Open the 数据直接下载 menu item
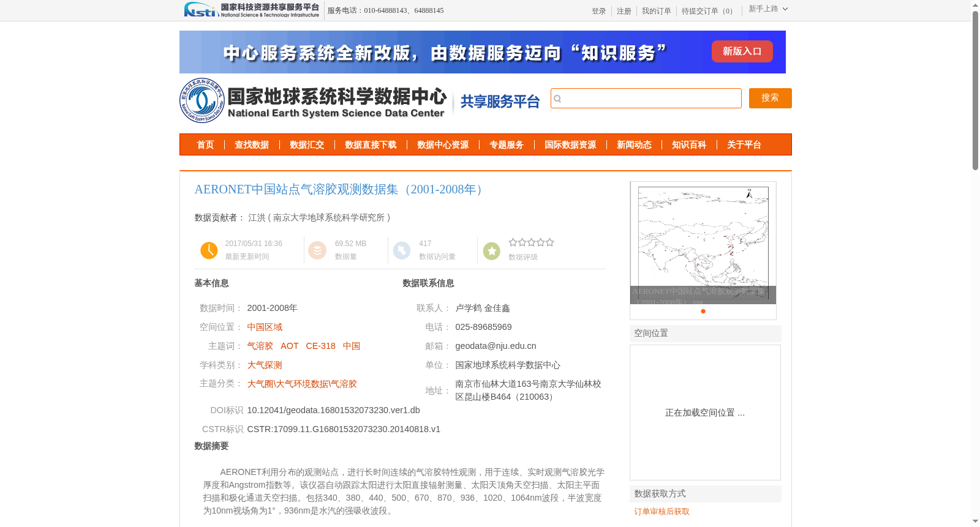This screenshot has width=980, height=527. point(371,145)
